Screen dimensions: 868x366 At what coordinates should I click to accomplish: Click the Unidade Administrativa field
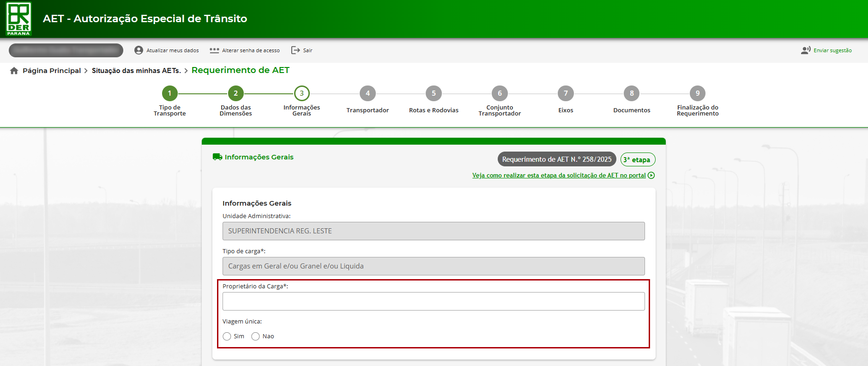tap(434, 231)
